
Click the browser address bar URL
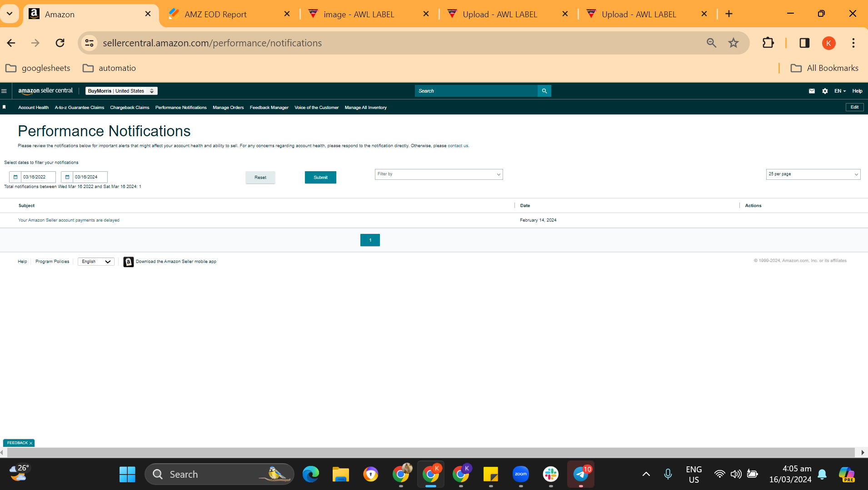[x=212, y=43]
